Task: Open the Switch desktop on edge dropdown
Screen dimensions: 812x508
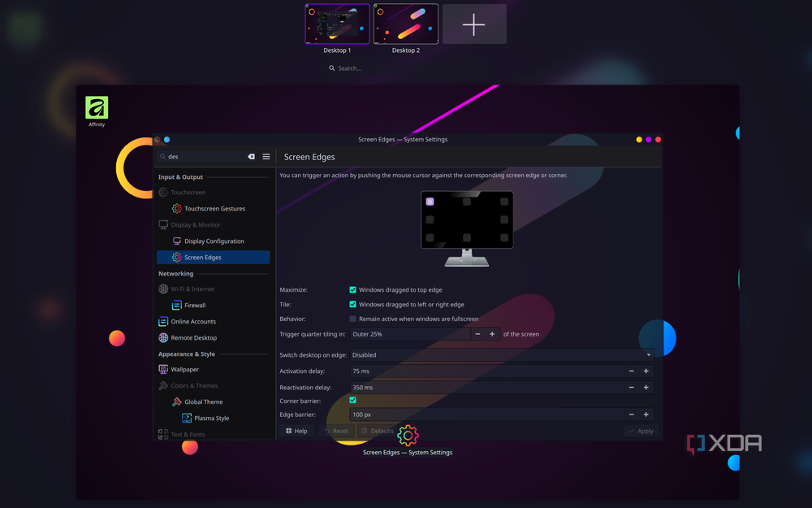Action: pyautogui.click(x=502, y=355)
